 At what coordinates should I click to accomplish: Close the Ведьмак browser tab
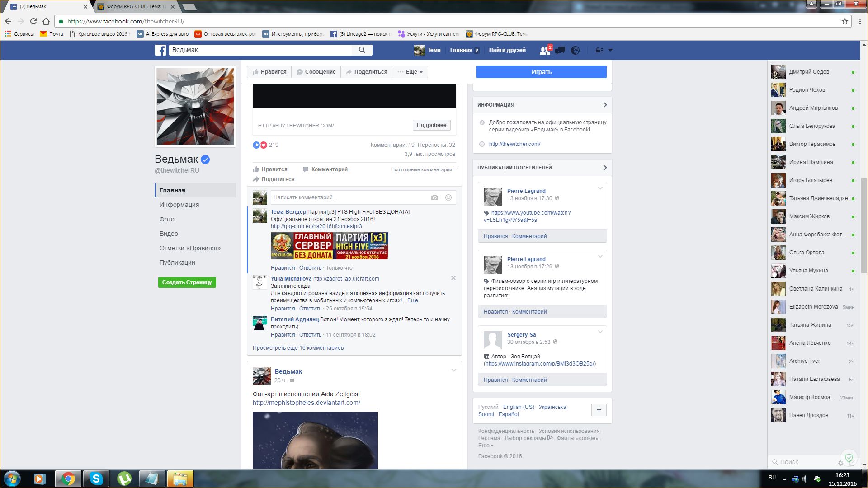point(85,7)
